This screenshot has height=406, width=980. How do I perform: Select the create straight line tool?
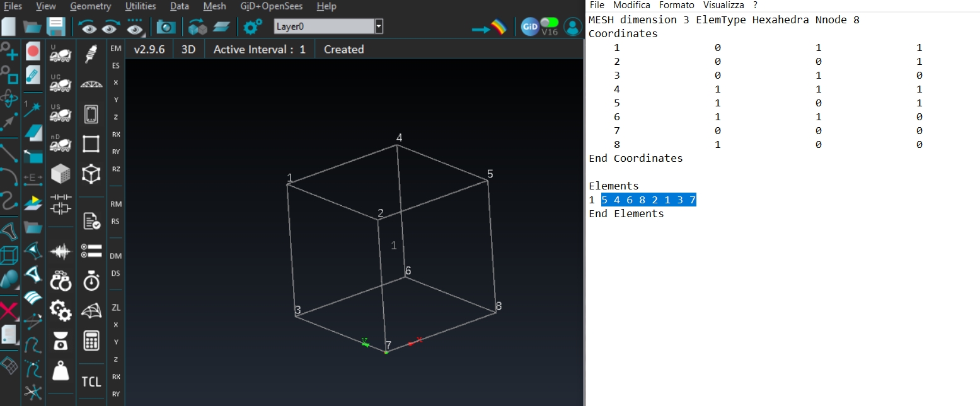[9, 152]
